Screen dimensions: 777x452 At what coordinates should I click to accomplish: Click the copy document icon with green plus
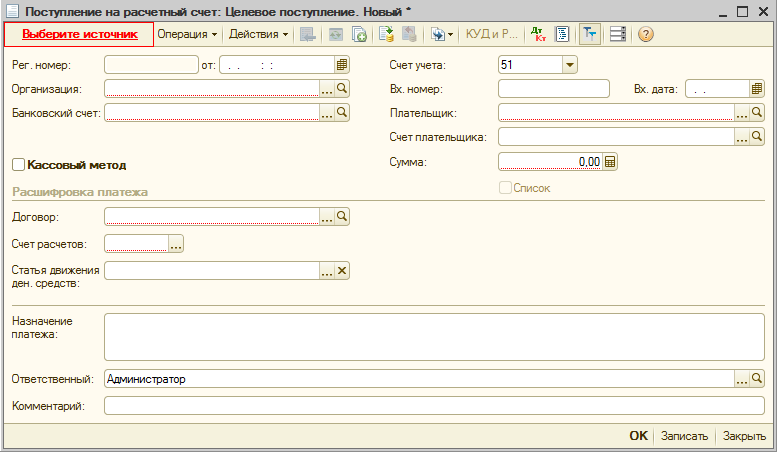tap(359, 34)
